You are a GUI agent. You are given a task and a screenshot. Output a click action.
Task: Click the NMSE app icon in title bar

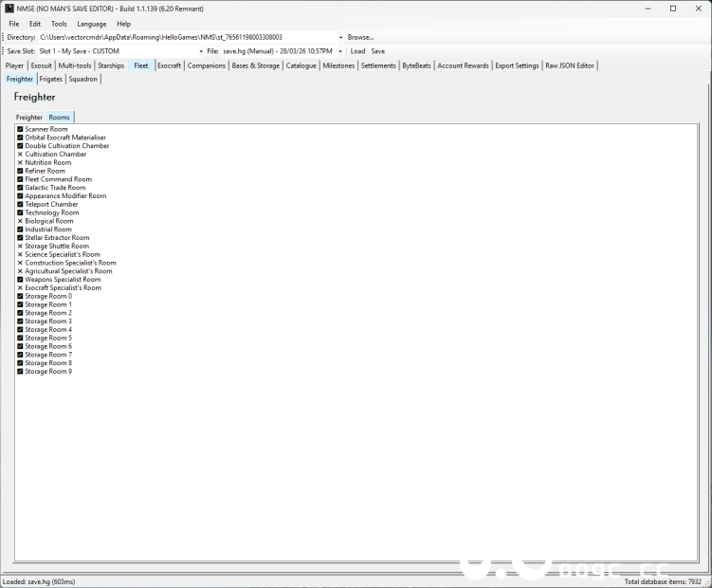click(x=9, y=9)
